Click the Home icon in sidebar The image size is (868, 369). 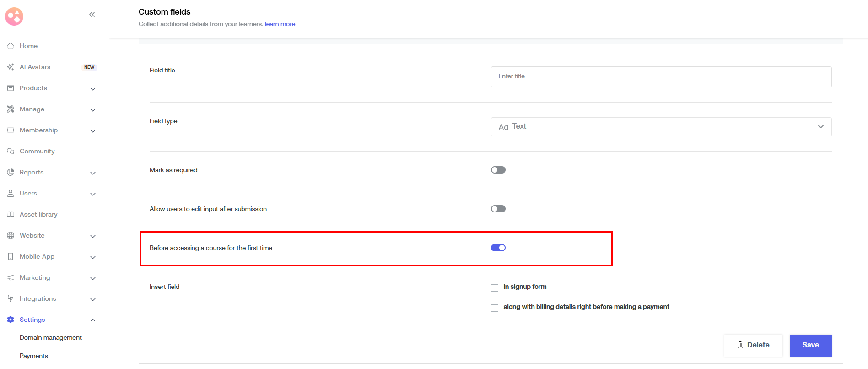(11, 46)
